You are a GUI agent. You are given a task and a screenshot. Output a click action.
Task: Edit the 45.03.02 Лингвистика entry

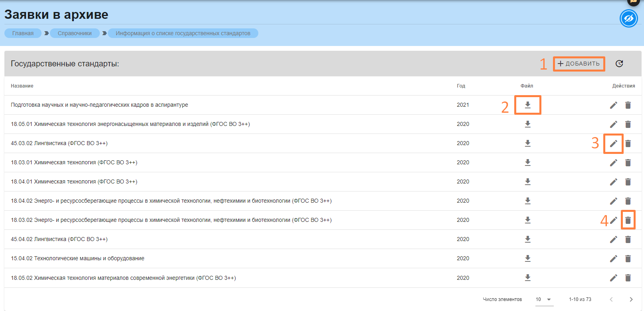[613, 144]
